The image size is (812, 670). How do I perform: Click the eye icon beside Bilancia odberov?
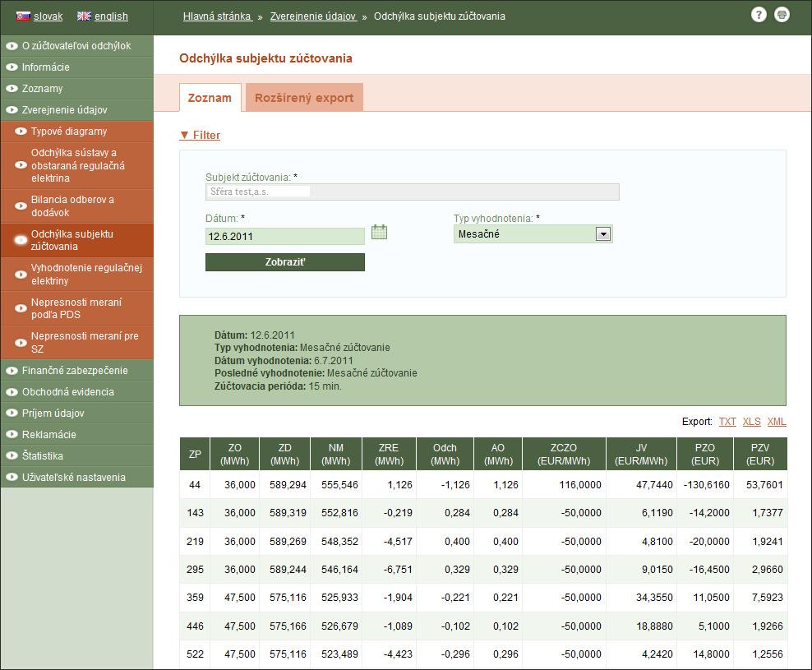coord(21,206)
